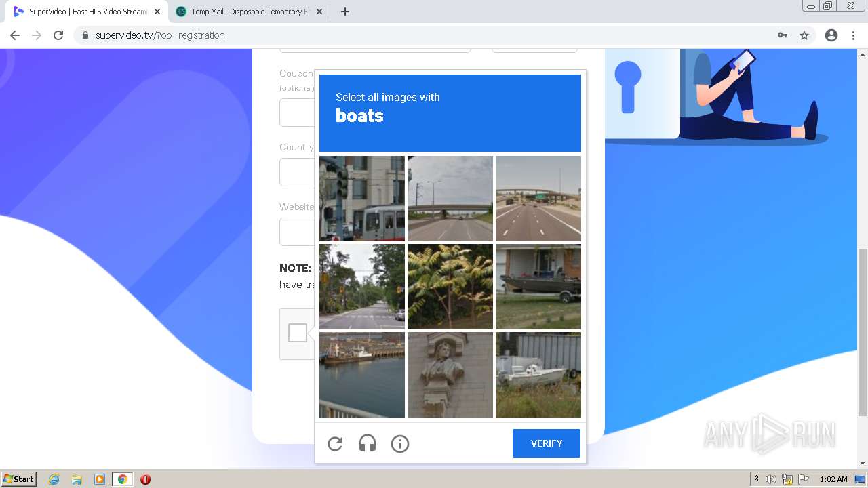The width and height of the screenshot is (868, 488).
Task: Click the red Opera icon in the taskbar
Action: [x=145, y=479]
